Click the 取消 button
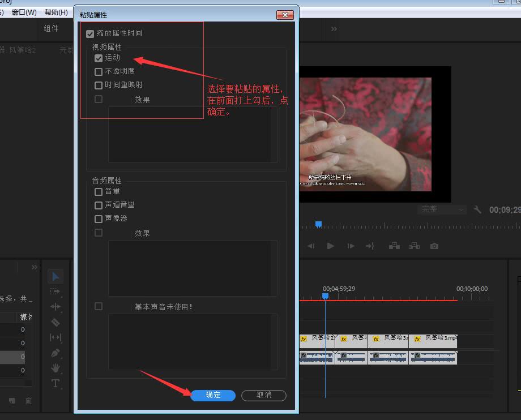The image size is (521, 420). pos(264,395)
